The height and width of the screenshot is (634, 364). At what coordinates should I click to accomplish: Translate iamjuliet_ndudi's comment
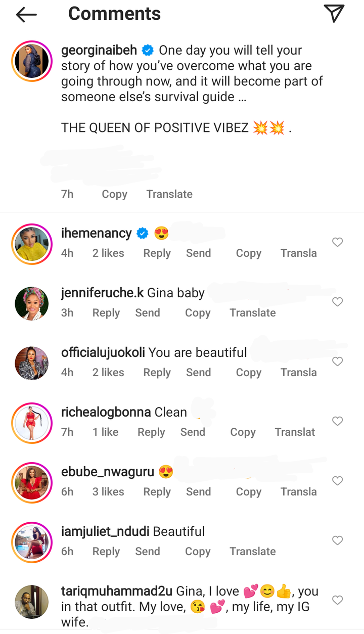(252, 552)
